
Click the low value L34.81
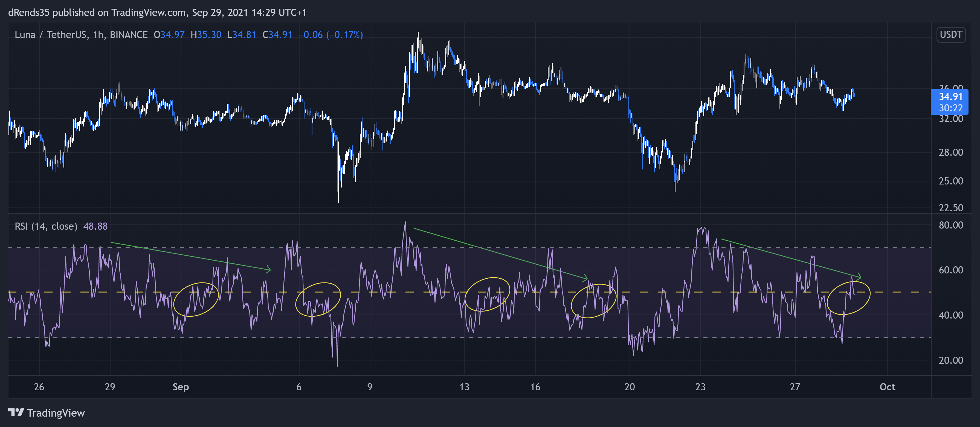click(x=242, y=35)
